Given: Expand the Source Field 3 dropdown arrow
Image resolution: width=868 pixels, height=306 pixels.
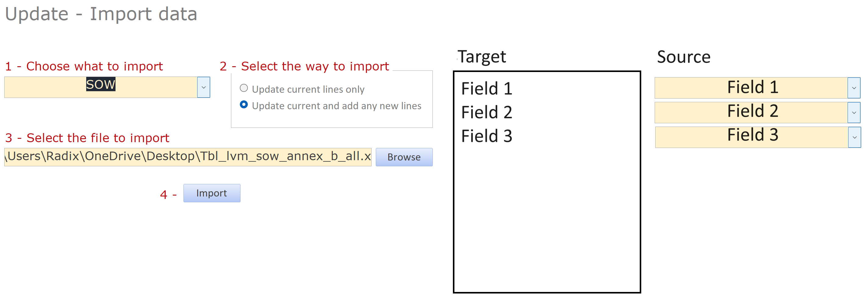Looking at the screenshot, I should click(854, 137).
